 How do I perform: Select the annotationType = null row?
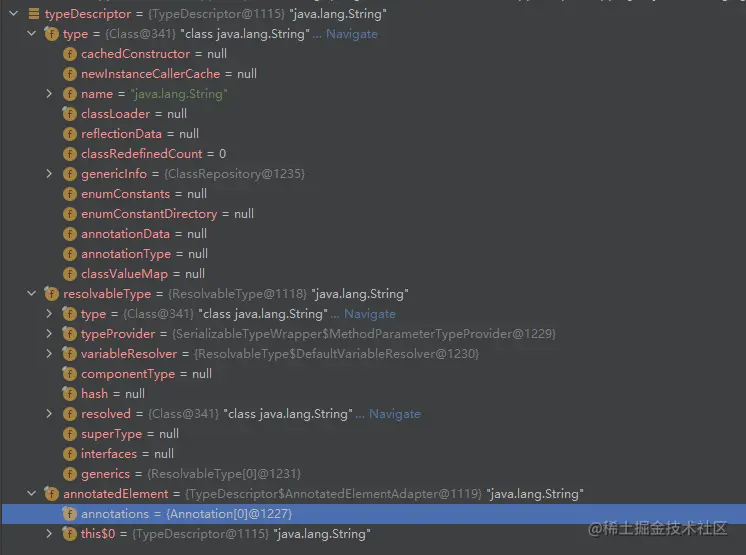pyautogui.click(x=373, y=253)
